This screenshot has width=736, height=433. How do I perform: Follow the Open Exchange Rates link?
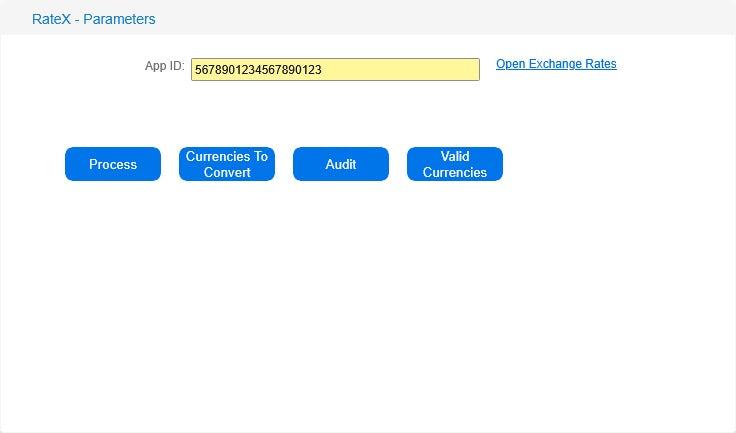556,64
